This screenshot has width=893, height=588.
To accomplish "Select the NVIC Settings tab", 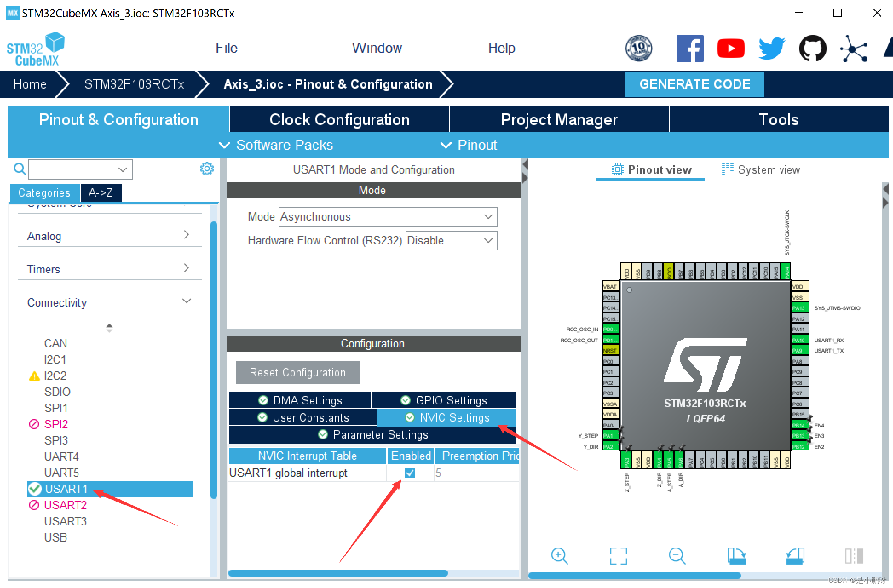I will pyautogui.click(x=447, y=417).
